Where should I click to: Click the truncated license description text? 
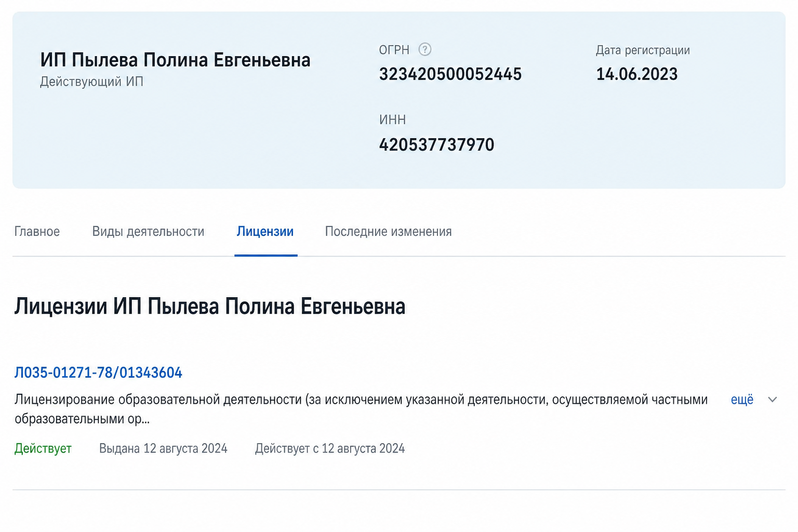tap(361, 409)
